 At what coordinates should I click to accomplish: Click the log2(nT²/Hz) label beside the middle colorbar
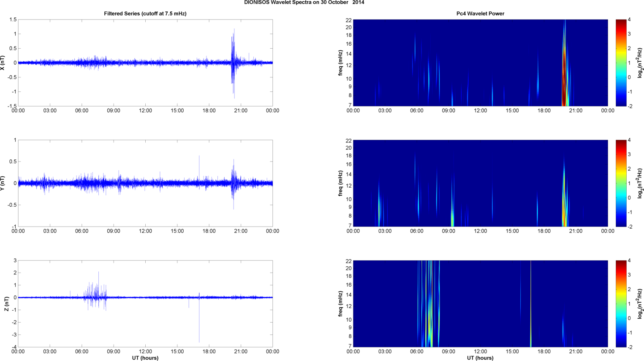pos(640,183)
